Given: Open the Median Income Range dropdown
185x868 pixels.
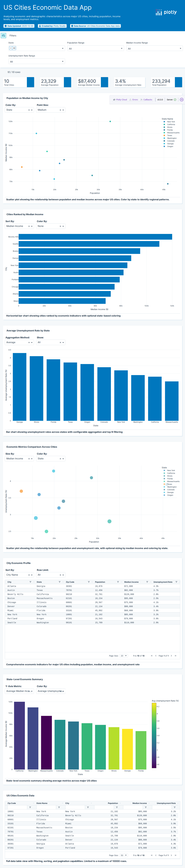Looking at the screenshot, I should [x=154, y=49].
